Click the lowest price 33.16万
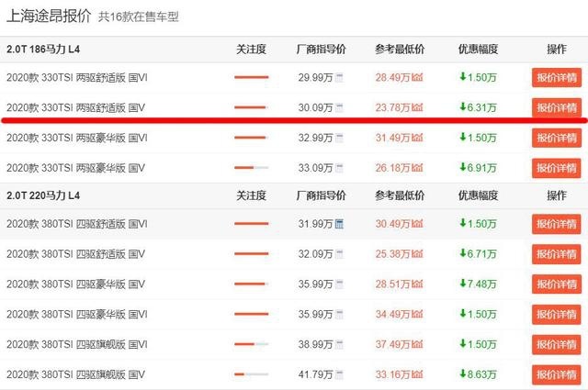588x390 pixels. point(392,374)
